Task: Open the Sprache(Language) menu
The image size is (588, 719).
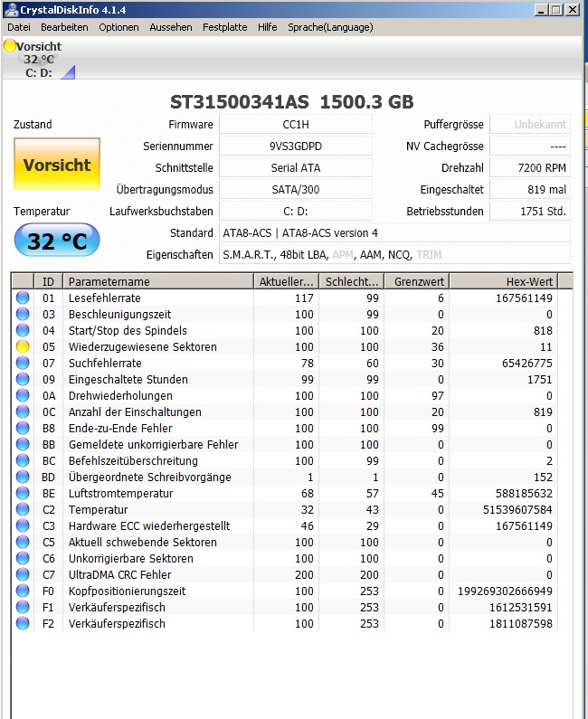Action: 330,27
